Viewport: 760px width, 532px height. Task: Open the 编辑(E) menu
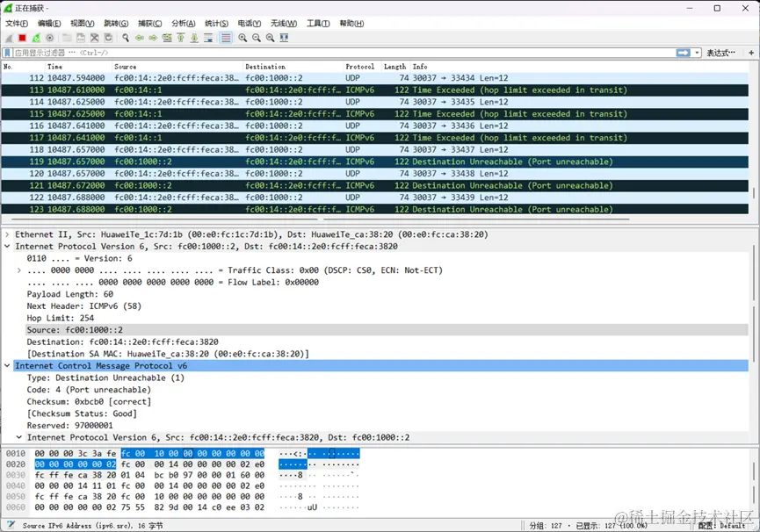point(49,23)
